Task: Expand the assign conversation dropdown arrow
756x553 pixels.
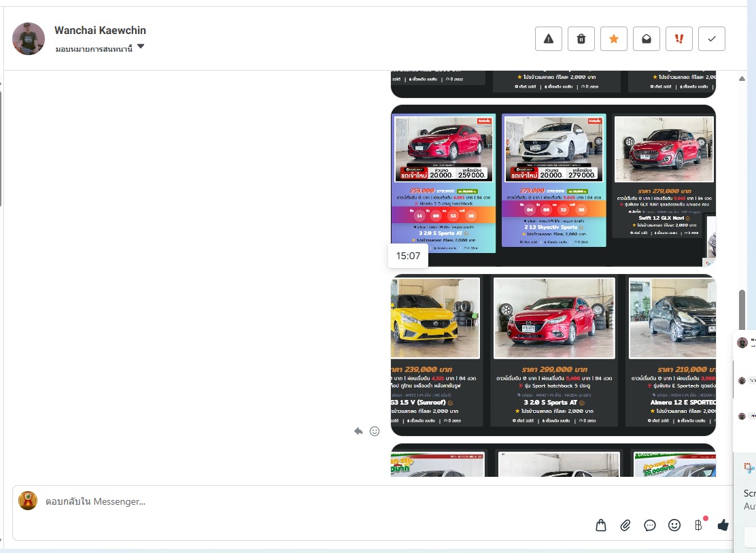Action: tap(141, 46)
